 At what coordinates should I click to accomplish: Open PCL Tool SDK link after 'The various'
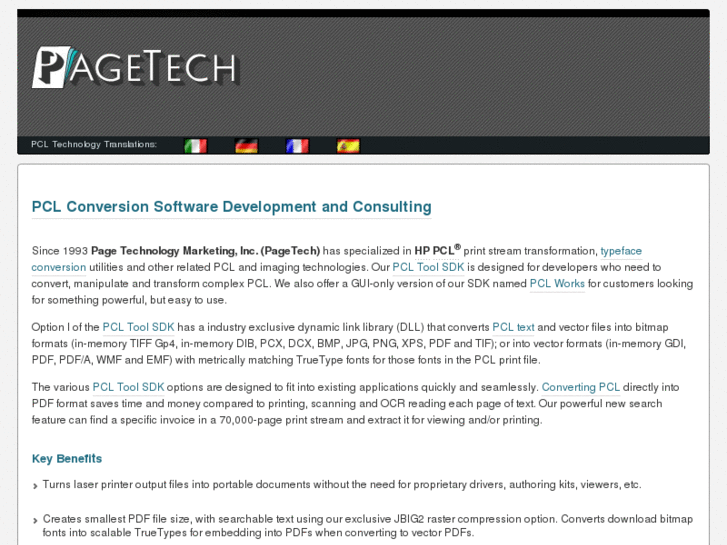128,387
